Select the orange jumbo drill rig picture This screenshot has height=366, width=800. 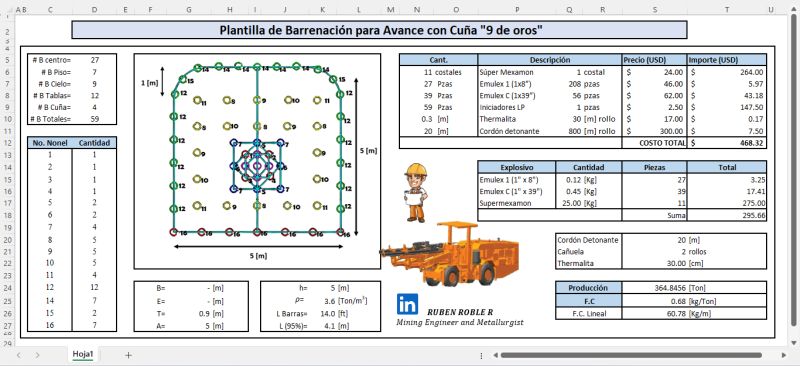pos(449,254)
